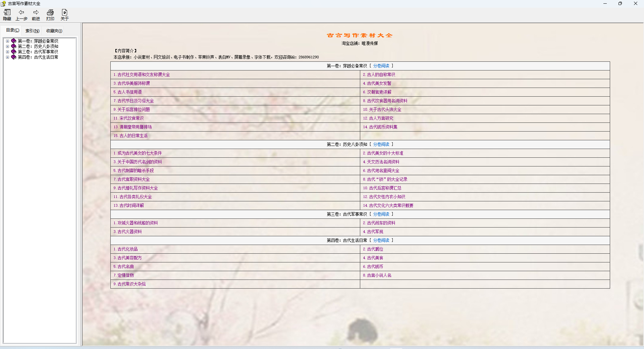644x349 pixels.
Task: Expand the 第一卷 tree node
Action: click(7, 41)
